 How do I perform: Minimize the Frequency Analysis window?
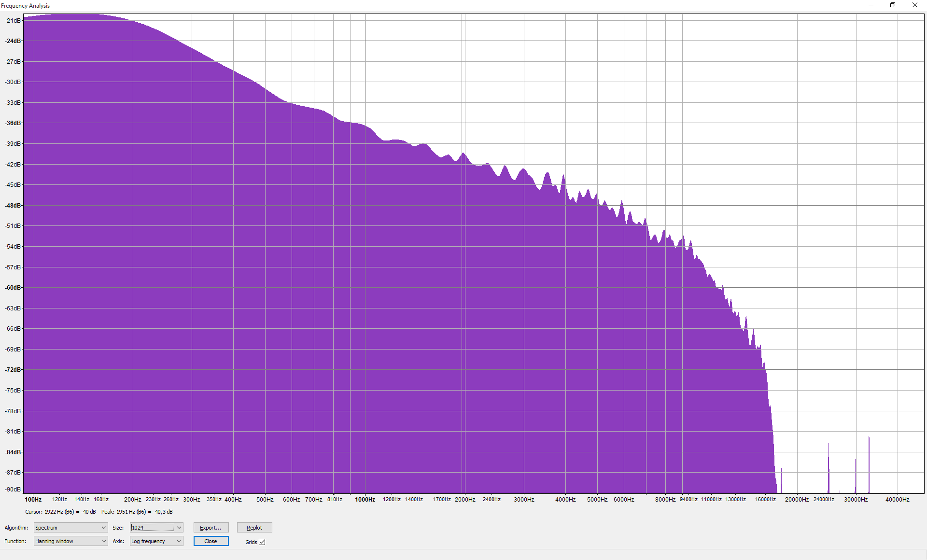871,5
